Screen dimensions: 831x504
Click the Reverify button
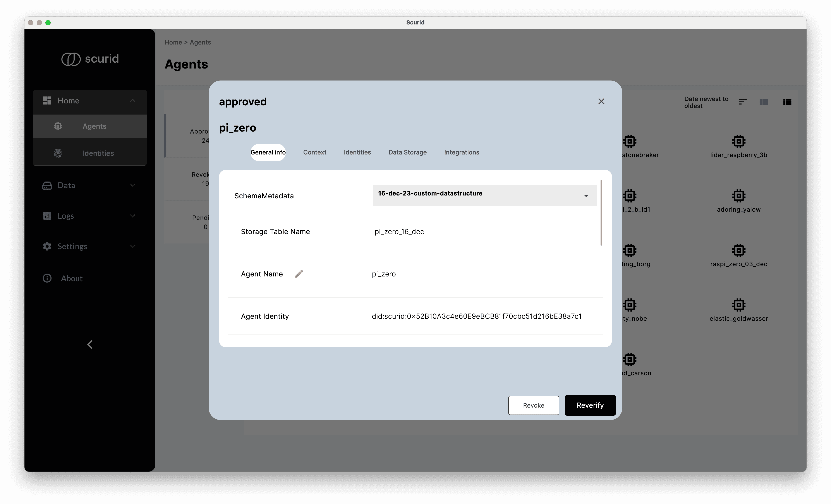point(589,405)
